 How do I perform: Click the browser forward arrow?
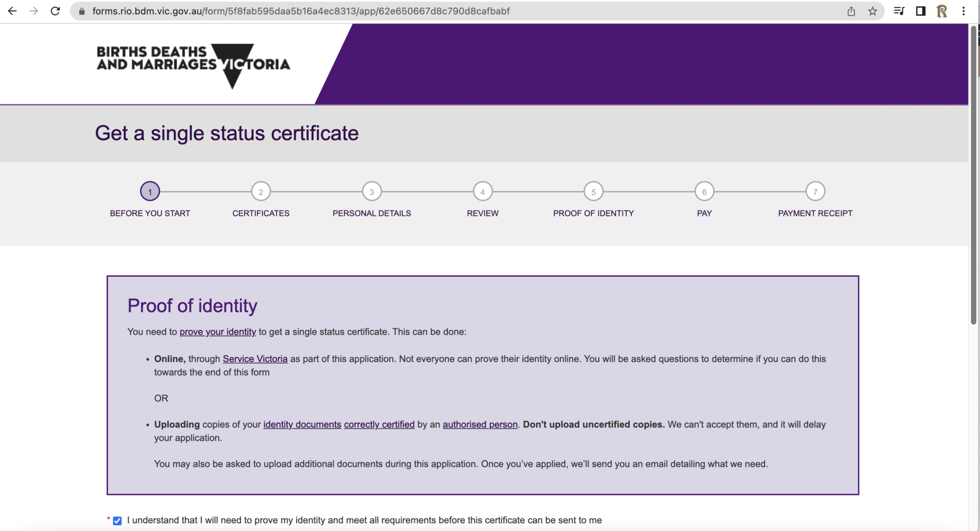point(34,11)
